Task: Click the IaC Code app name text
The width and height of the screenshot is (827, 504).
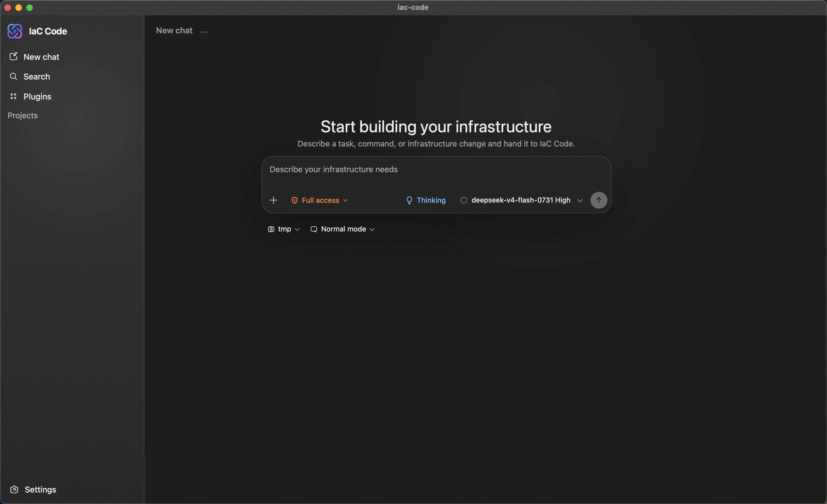Action: click(48, 31)
